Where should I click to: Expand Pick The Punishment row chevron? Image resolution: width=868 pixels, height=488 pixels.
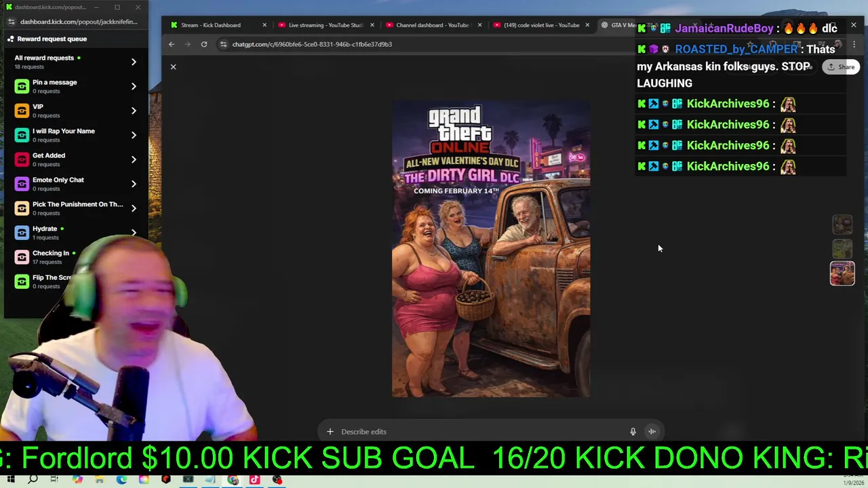(134, 208)
